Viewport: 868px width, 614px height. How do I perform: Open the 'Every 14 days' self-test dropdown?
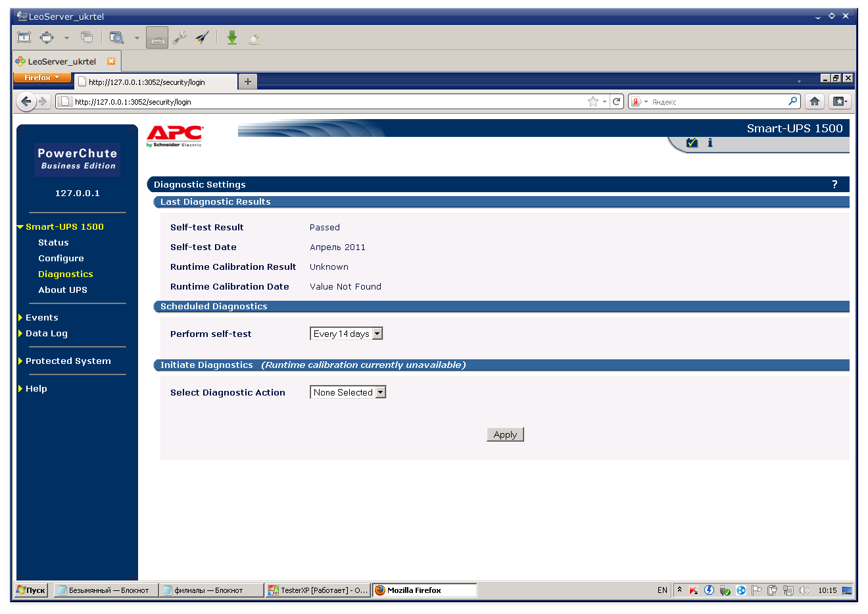(x=346, y=334)
